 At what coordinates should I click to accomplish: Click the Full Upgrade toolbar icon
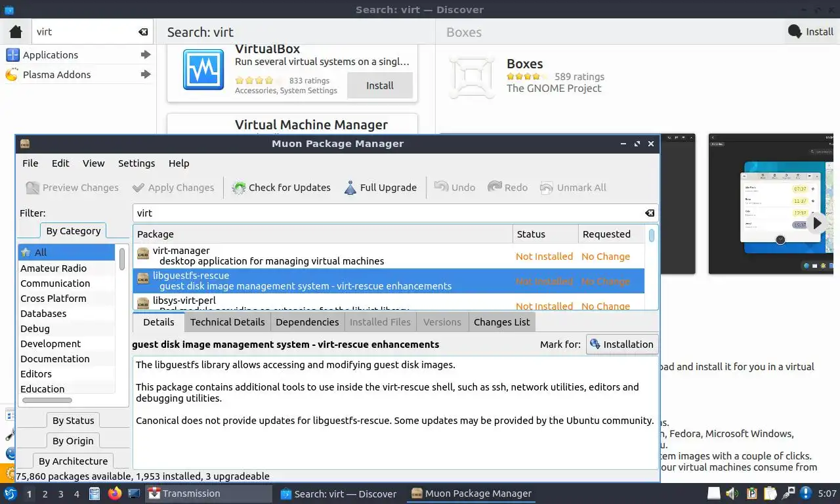coord(350,188)
